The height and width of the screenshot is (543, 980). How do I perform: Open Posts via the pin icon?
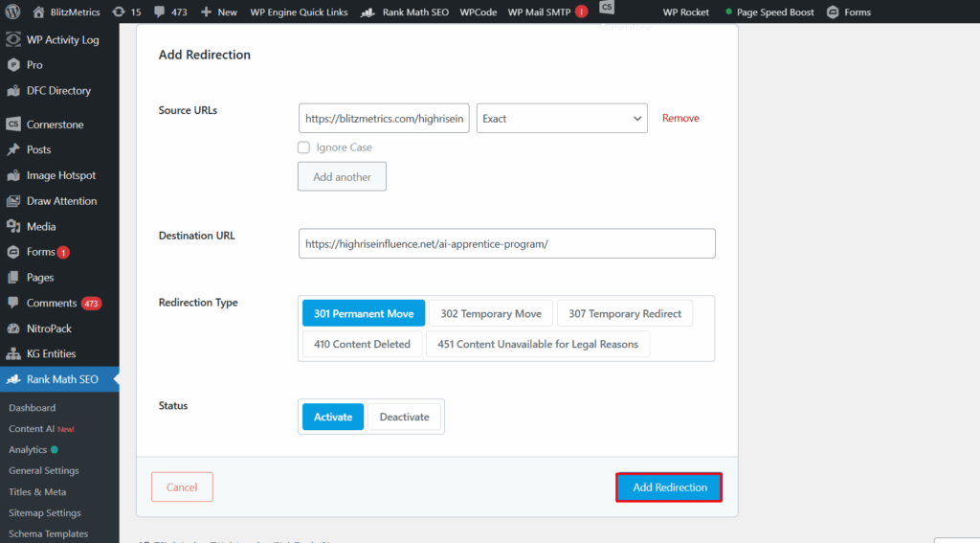[x=13, y=150]
